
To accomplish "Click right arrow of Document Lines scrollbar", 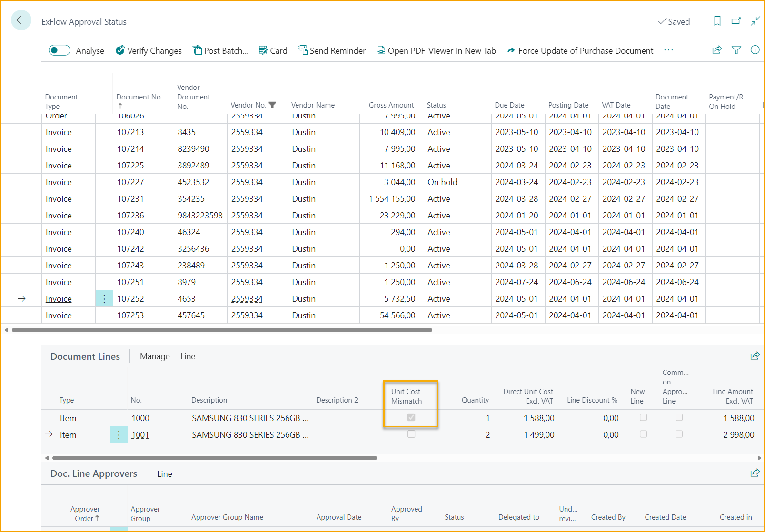I will click(x=759, y=458).
